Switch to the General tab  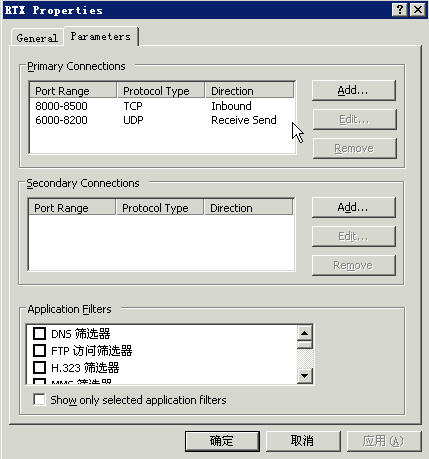pos(37,38)
